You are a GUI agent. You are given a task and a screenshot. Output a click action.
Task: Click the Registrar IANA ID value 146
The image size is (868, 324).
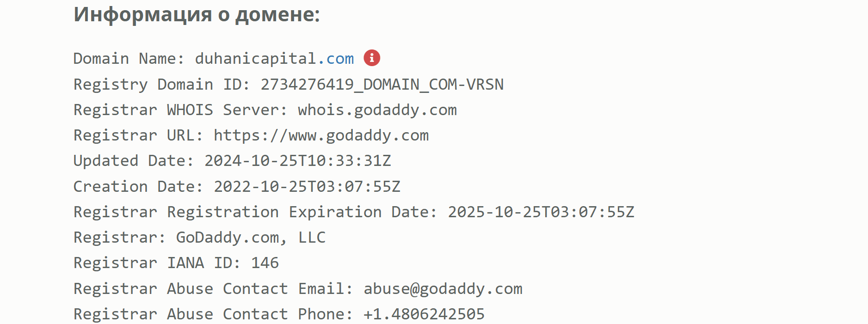click(265, 263)
